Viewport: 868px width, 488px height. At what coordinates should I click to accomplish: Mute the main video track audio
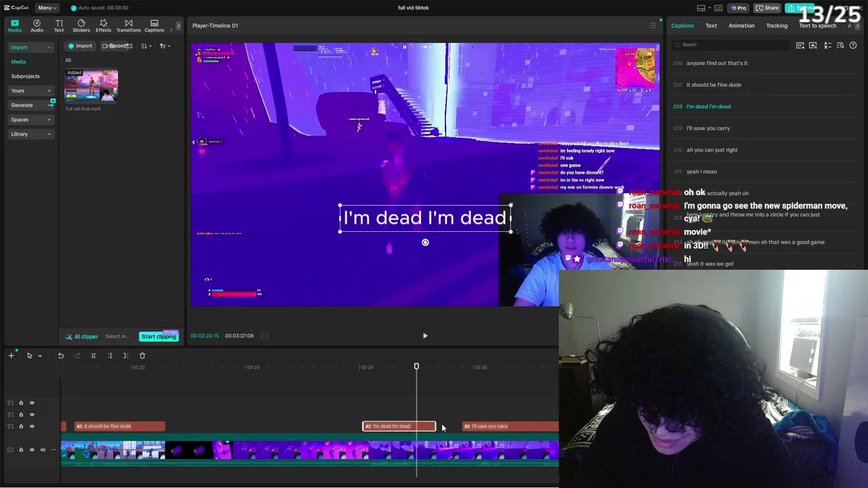pyautogui.click(x=43, y=449)
